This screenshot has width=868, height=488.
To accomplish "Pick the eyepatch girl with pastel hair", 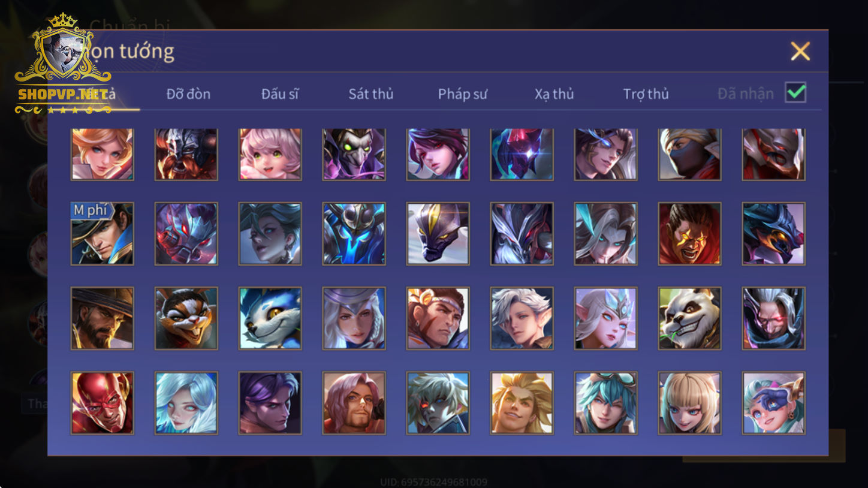I will pyautogui.click(x=774, y=403).
